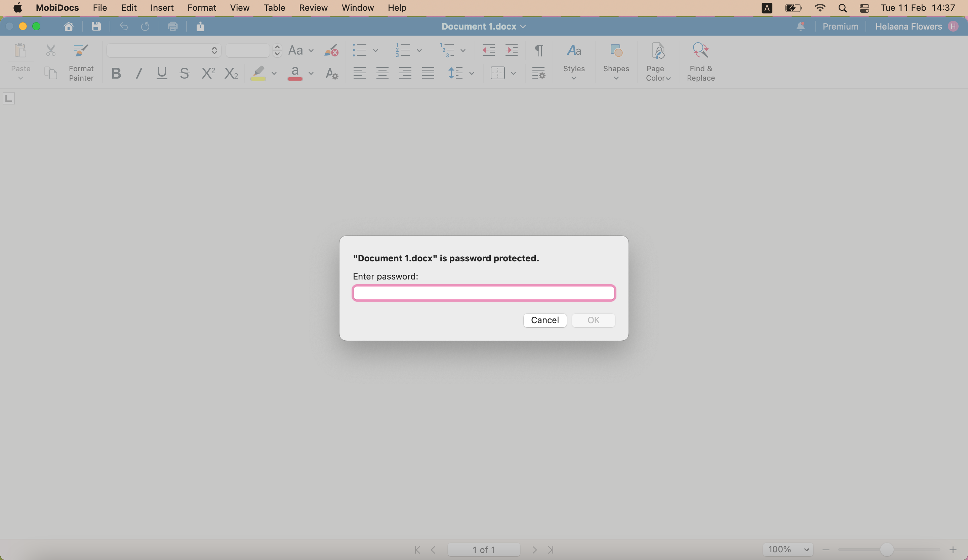968x560 pixels.
Task: Expand the bullet list dropdown arrow
Action: click(376, 50)
